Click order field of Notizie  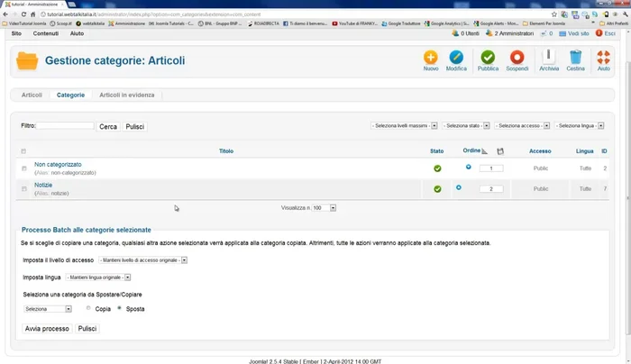click(x=491, y=189)
